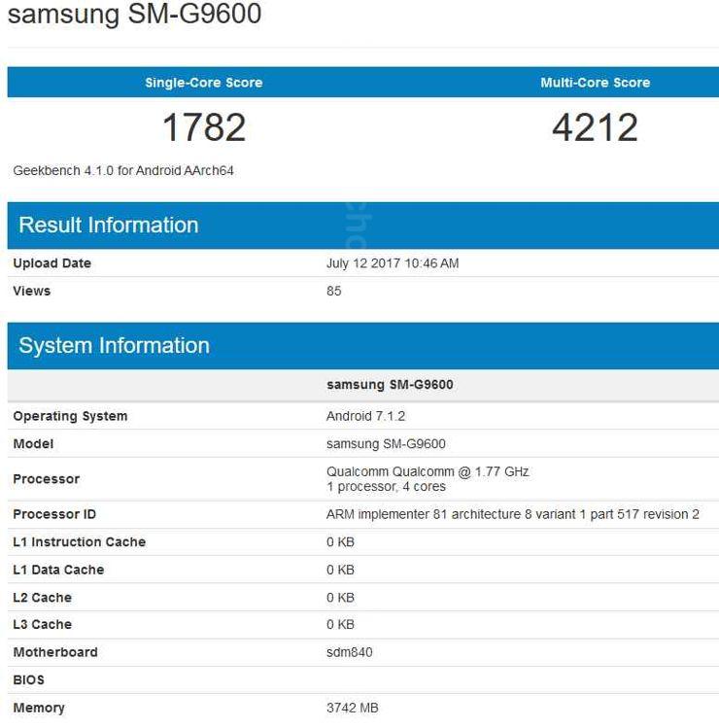Select the views count 85
Image resolution: width=719 pixels, height=728 pixels.
pyautogui.click(x=333, y=292)
